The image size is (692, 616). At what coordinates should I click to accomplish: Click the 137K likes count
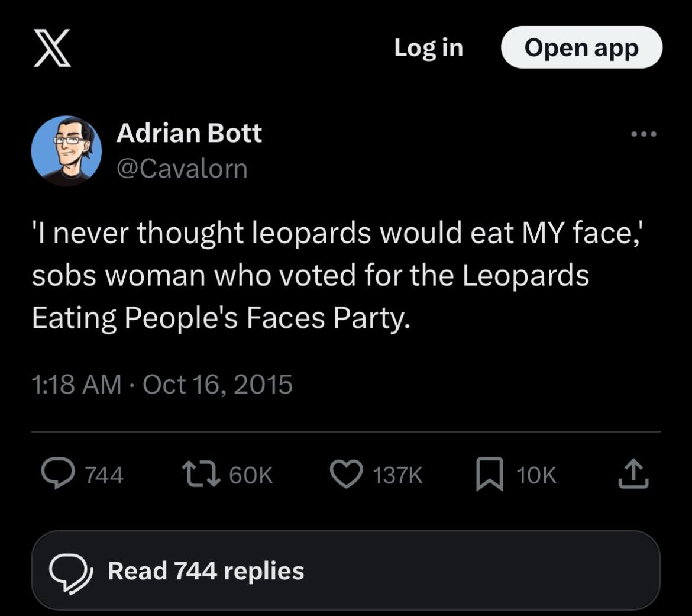click(x=398, y=475)
